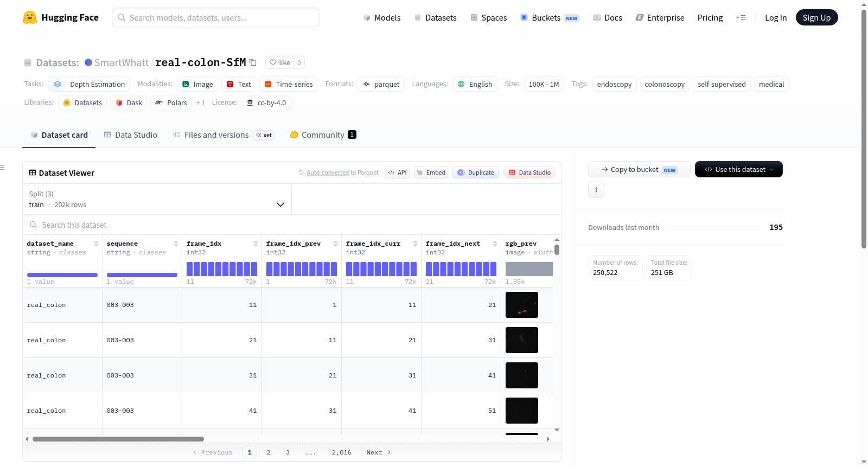Open the Auto-converted link
This screenshot has width=868, height=467.
click(x=328, y=172)
